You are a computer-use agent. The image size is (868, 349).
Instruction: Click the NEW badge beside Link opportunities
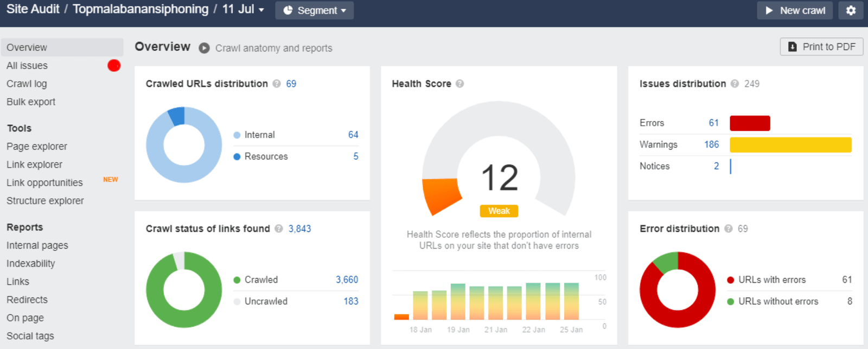(111, 180)
